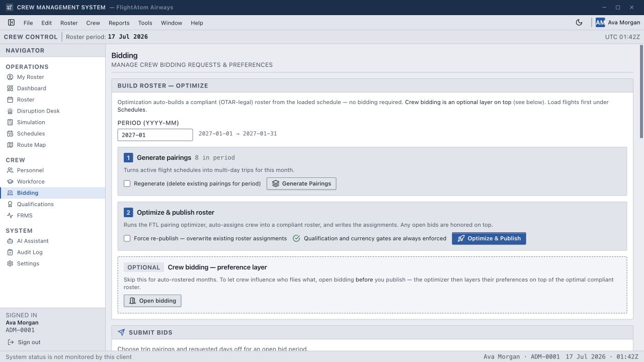Click the Settings gear icon

coord(10,263)
